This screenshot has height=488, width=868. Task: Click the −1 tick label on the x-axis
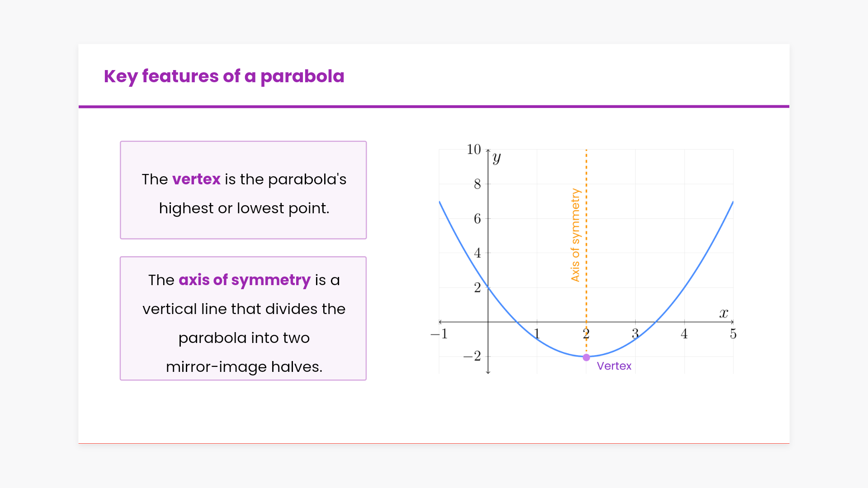[439, 334]
